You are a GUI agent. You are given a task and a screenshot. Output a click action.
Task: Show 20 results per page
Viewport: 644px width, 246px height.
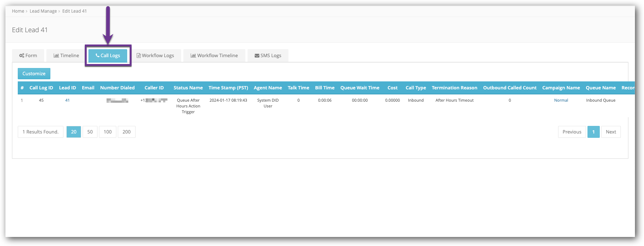pos(74,132)
